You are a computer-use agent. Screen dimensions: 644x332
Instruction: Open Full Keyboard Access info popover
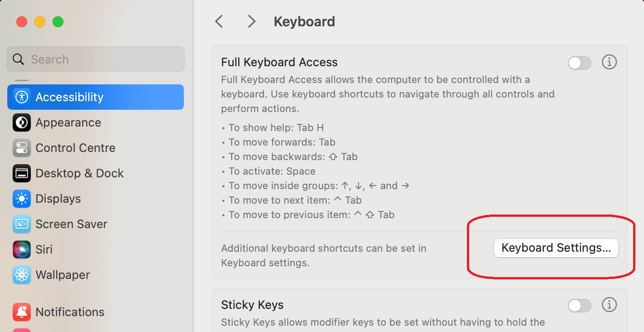click(x=609, y=63)
